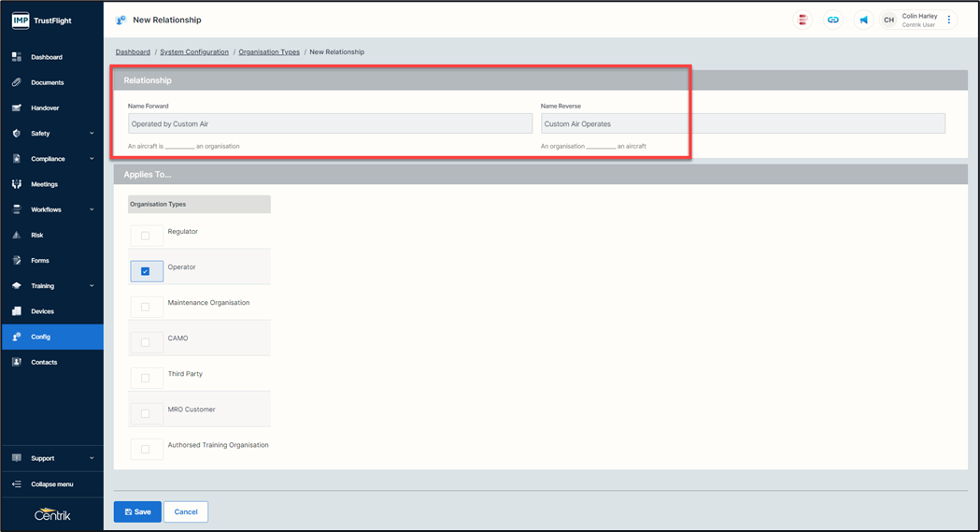Open the Handover icon in sidebar

(17, 108)
